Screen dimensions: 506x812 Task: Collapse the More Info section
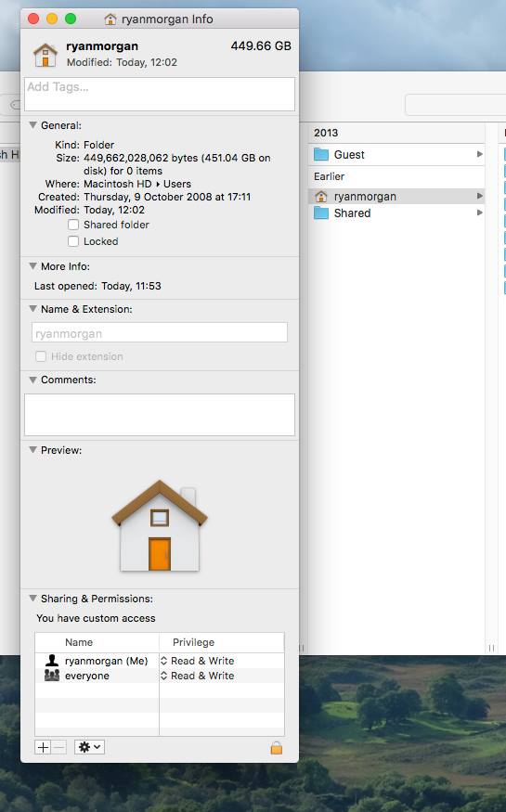coord(32,265)
